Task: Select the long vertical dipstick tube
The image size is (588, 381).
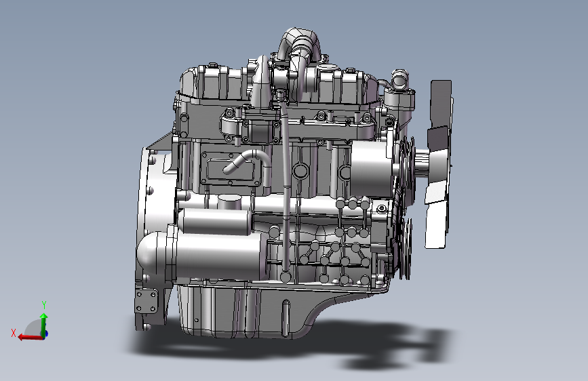Action: [x=286, y=188]
